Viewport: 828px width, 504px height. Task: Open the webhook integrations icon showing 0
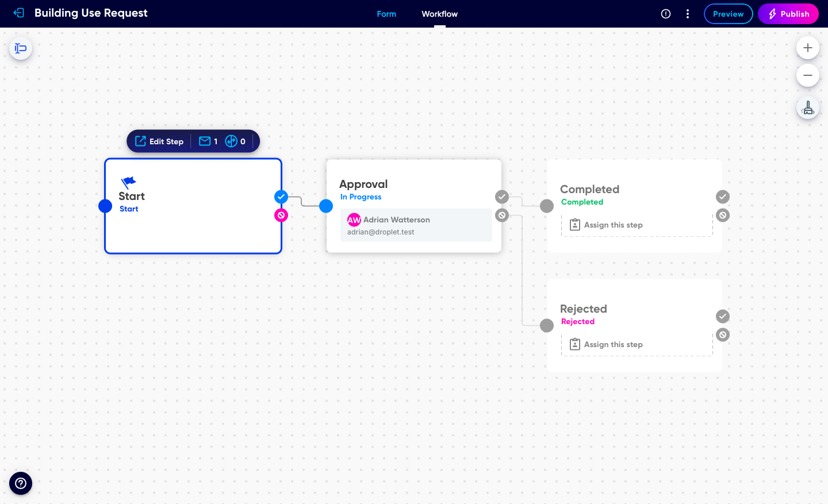pyautogui.click(x=235, y=141)
